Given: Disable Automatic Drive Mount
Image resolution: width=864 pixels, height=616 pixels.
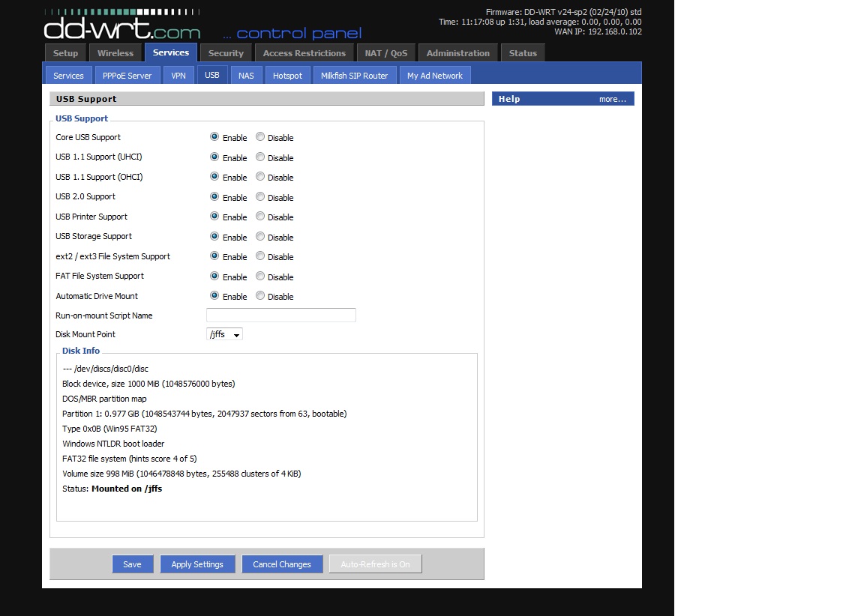Looking at the screenshot, I should click(260, 296).
